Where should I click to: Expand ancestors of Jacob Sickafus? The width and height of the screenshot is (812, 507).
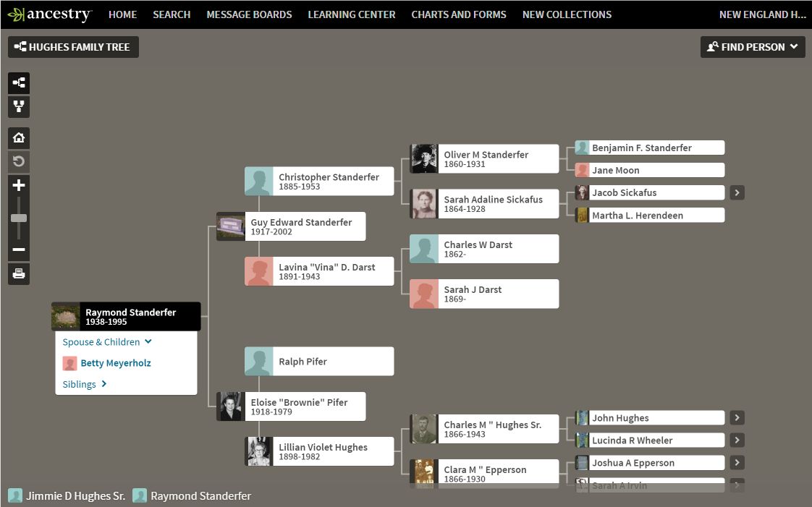(x=737, y=192)
